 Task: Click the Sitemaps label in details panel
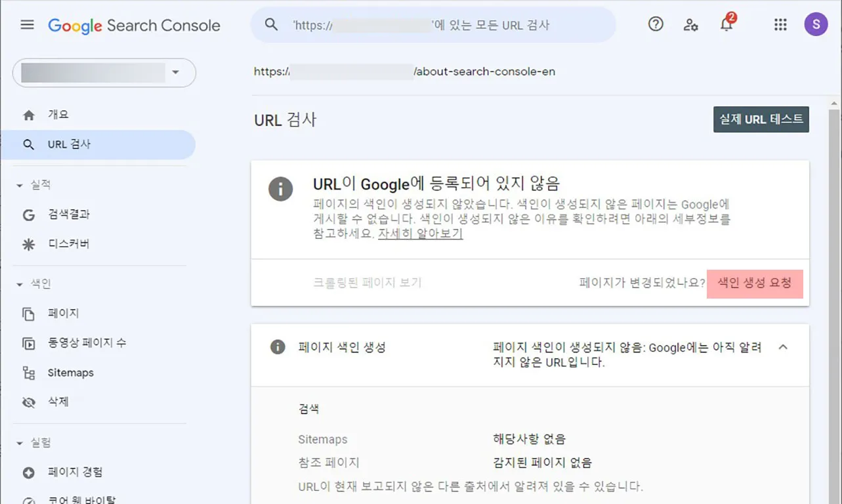(323, 439)
